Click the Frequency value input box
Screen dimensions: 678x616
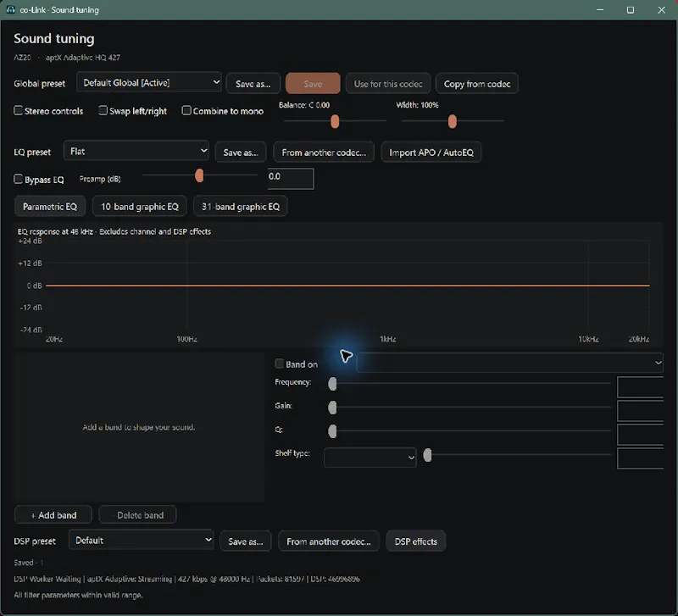[641, 387]
